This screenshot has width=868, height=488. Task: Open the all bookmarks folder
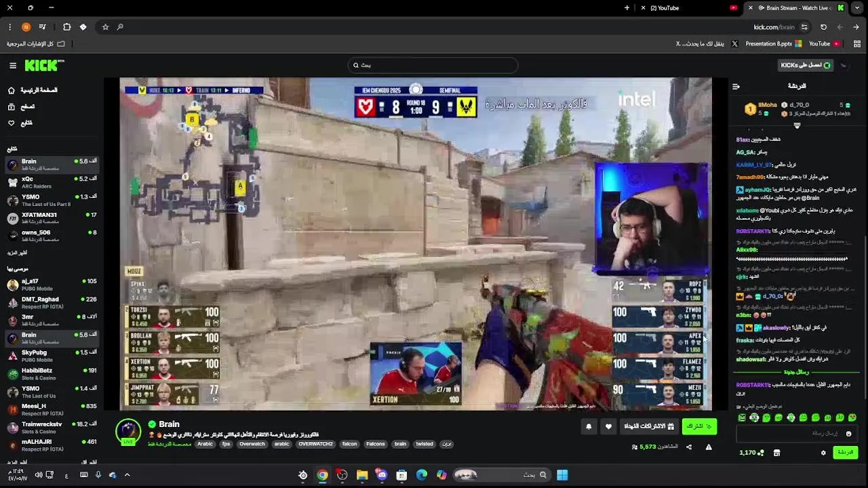(36, 44)
